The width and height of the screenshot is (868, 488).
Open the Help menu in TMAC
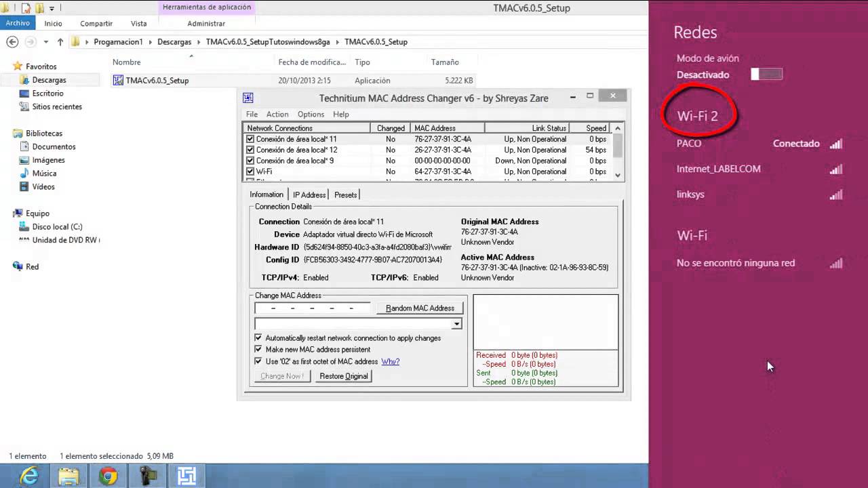click(341, 115)
